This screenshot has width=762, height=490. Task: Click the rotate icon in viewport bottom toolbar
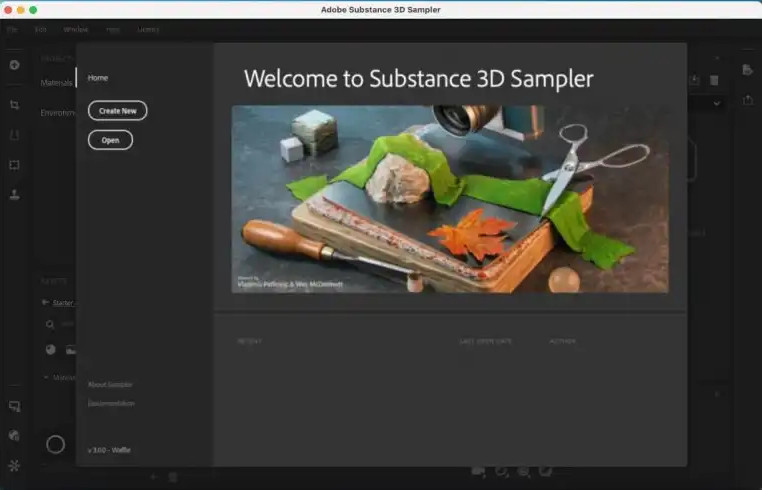click(502, 472)
